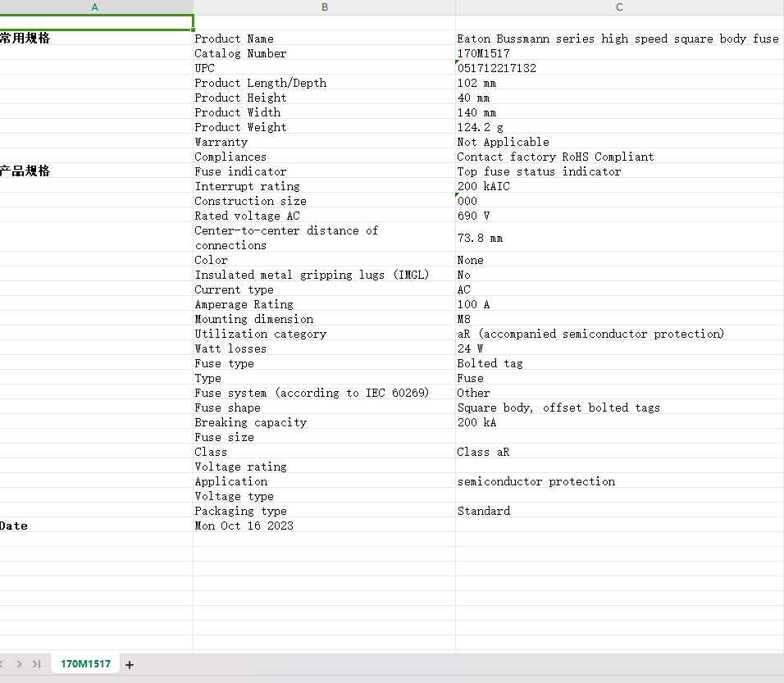Select the 'Bolted tag' fuse type value

620,363
